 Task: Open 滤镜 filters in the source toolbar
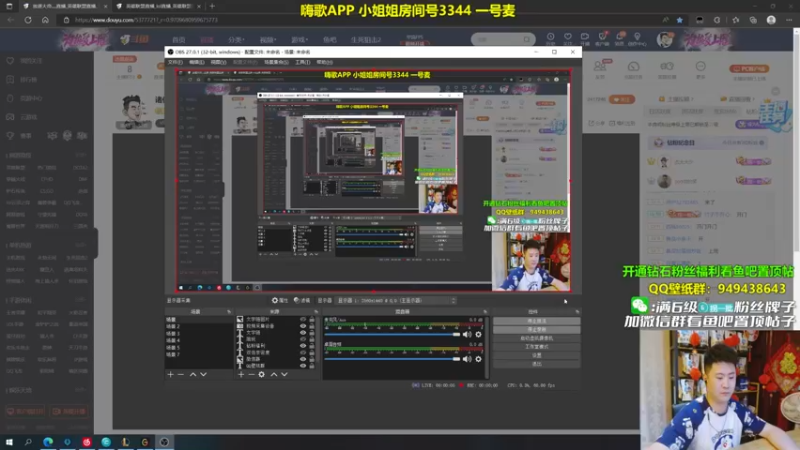[302, 301]
